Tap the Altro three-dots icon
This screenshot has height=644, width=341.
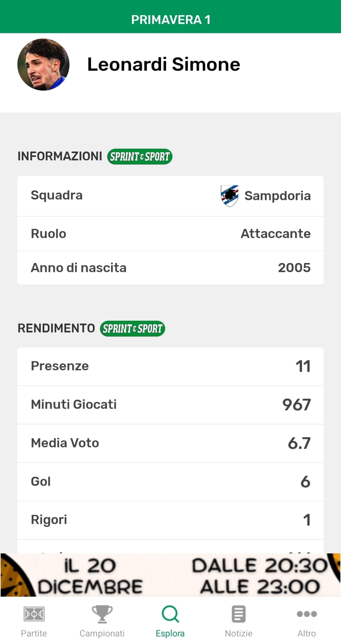[307, 614]
